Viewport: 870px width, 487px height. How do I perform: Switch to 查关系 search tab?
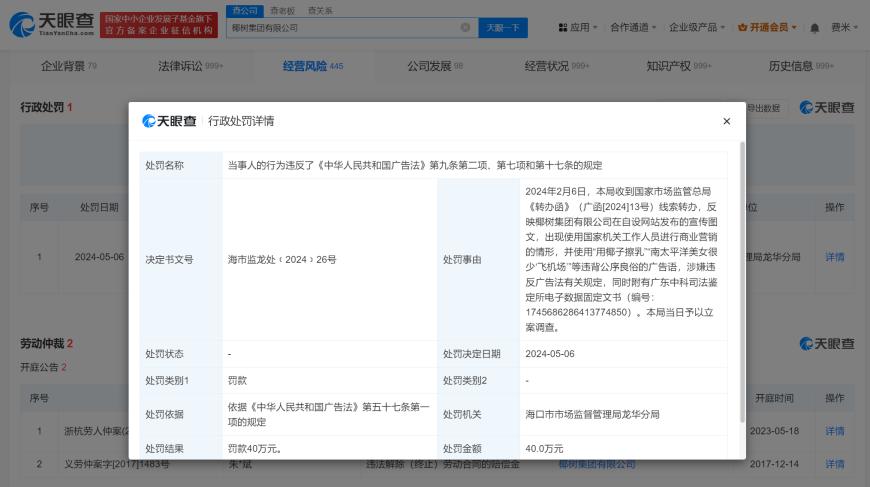[x=320, y=11]
